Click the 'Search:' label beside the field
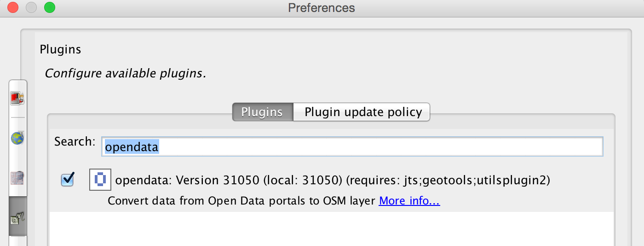Screen dimensions: 644x246 [x=75, y=141]
